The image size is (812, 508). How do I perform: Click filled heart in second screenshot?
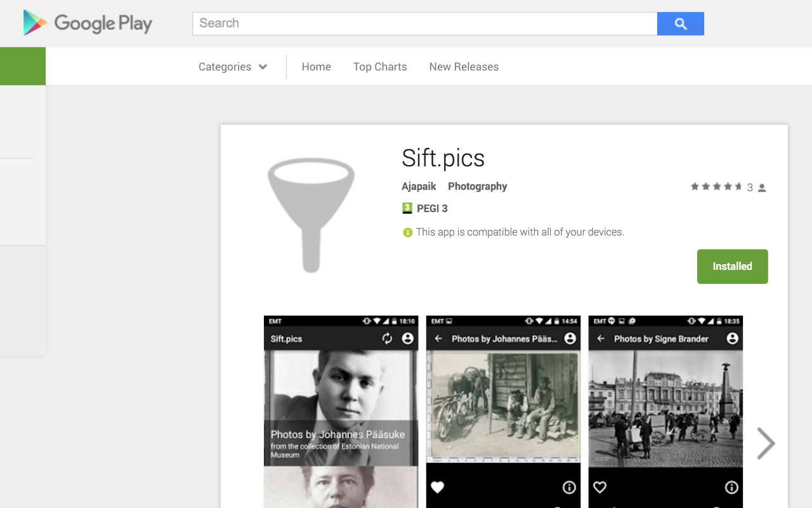pos(437,487)
